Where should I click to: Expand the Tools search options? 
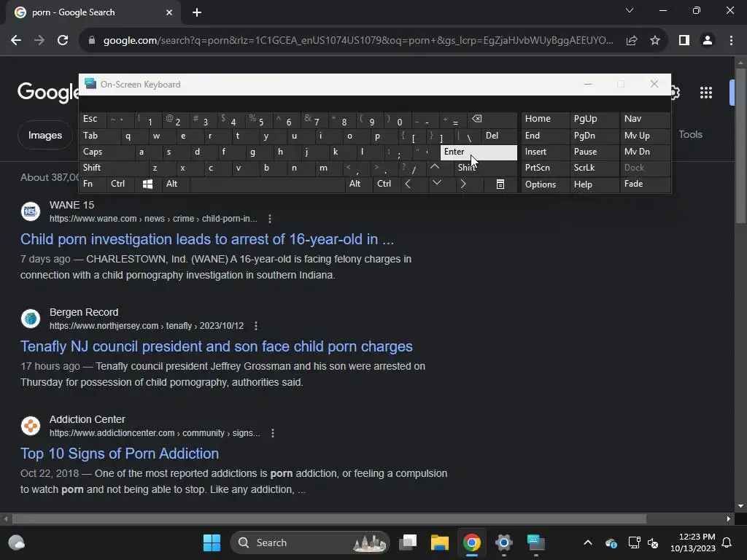tap(690, 135)
